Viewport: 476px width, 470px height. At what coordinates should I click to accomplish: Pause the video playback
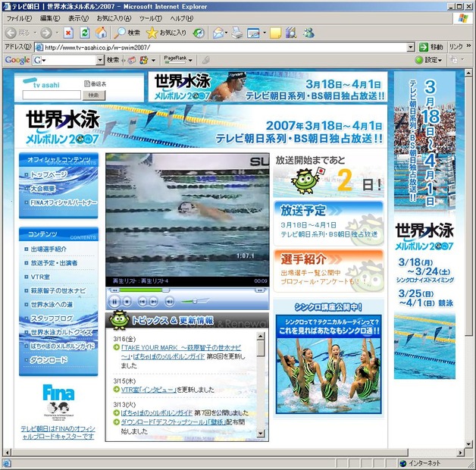(114, 302)
